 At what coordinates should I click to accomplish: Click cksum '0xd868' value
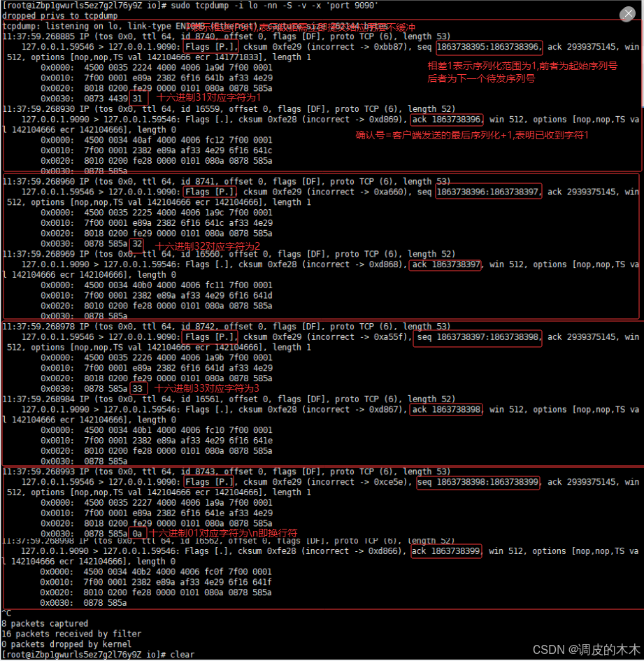pos(383,264)
